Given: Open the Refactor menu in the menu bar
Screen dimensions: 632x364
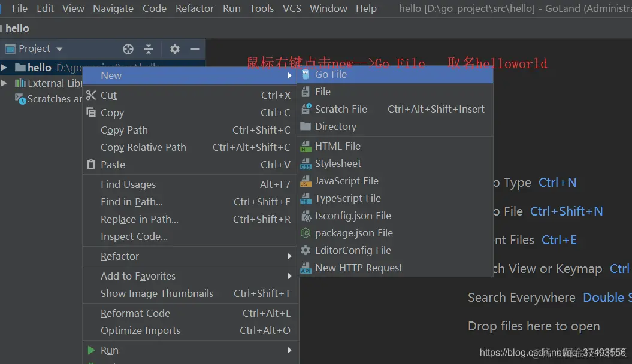Looking at the screenshot, I should [194, 8].
